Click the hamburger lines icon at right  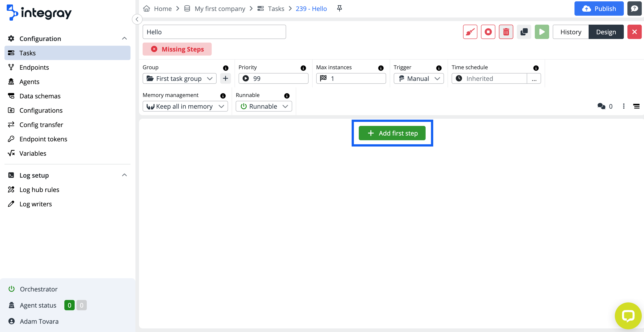(637, 106)
